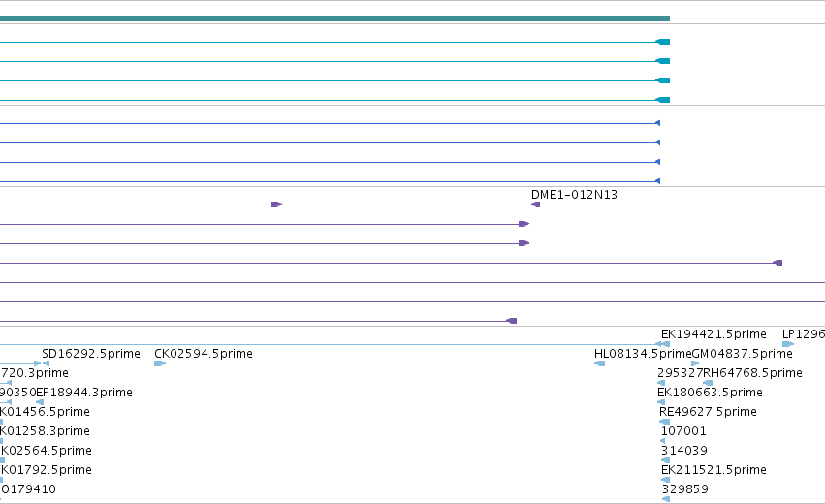Select the lowest purple feature's left-pointing arrowhead
The height and width of the screenshot is (504, 825).
512,321
